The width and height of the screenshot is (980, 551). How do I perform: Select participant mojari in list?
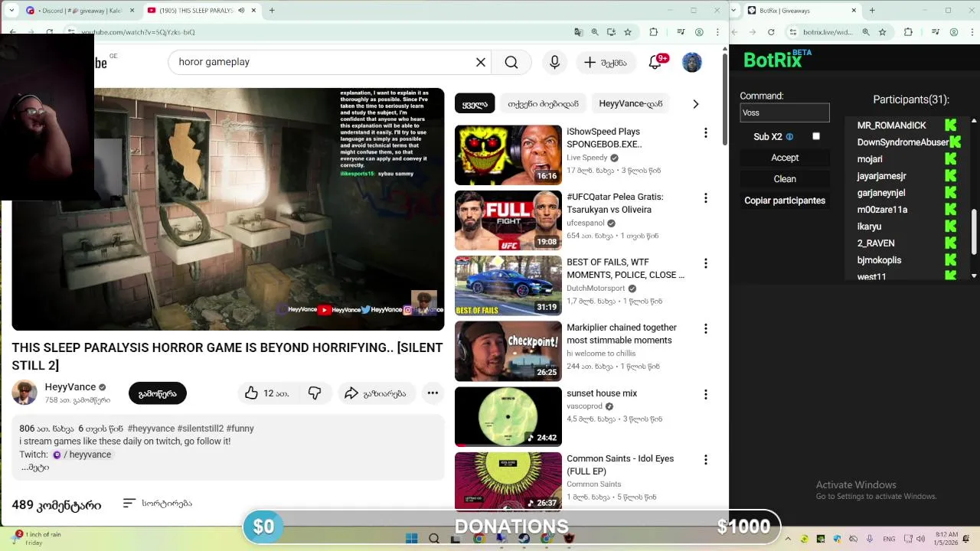click(870, 159)
